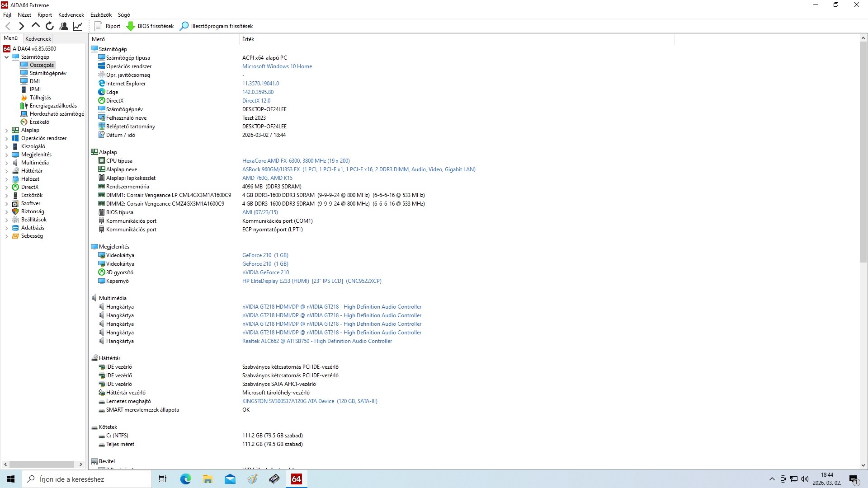Switch to the Kedvencek tab
868x488 pixels.
coord(38,39)
